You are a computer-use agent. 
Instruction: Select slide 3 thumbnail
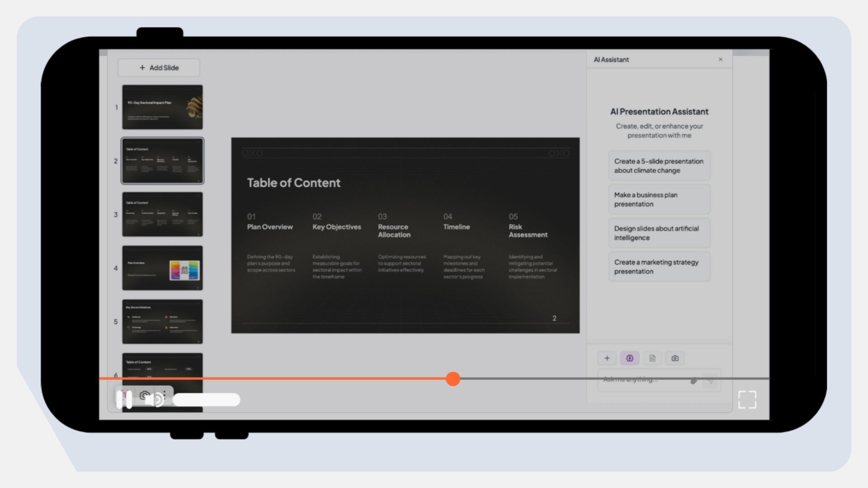point(162,214)
